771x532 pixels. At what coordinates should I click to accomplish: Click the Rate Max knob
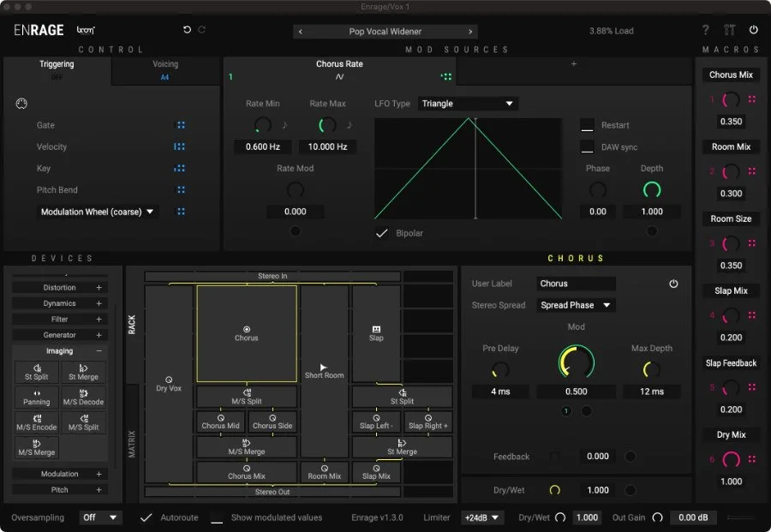click(x=327, y=125)
